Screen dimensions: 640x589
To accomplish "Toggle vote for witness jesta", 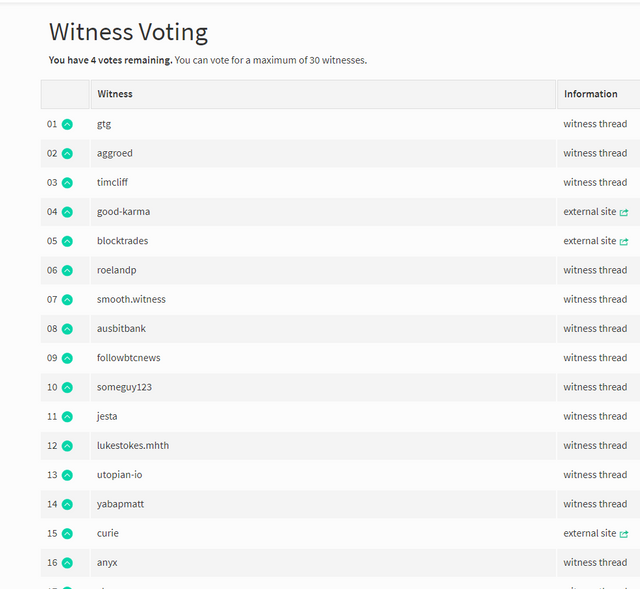I will tap(67, 417).
